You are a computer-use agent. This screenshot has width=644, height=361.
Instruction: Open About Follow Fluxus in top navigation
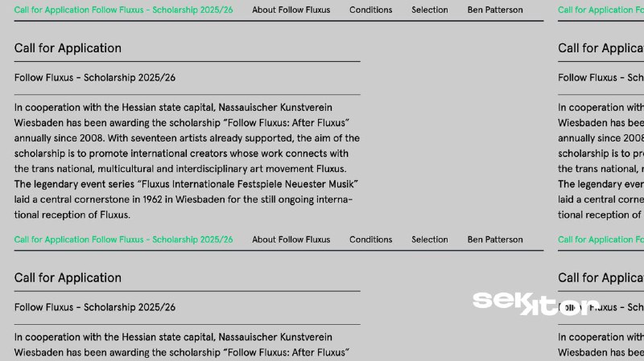tap(291, 10)
